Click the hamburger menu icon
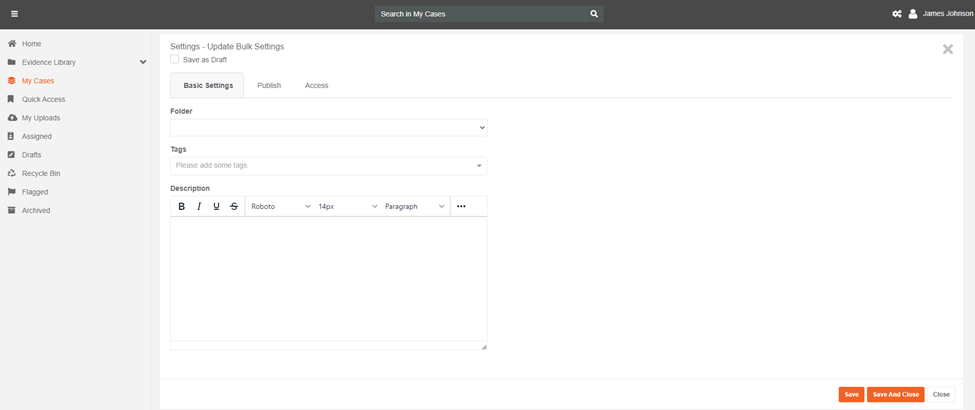 14,14
